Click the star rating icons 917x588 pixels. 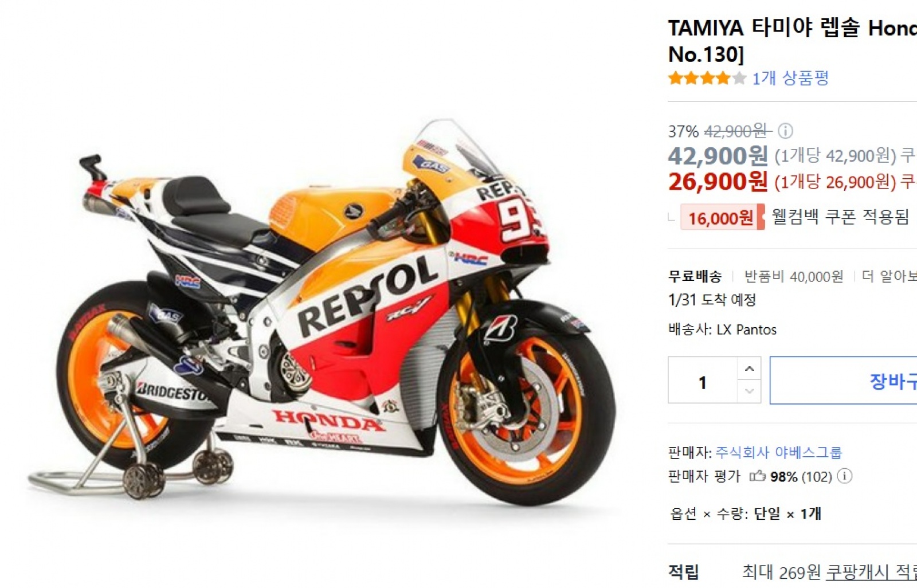[x=707, y=78]
